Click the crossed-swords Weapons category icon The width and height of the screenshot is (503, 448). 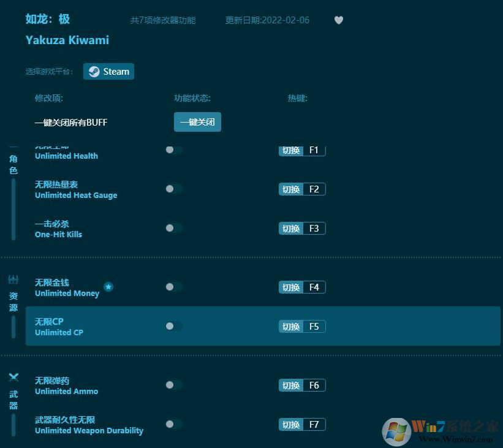(x=13, y=377)
